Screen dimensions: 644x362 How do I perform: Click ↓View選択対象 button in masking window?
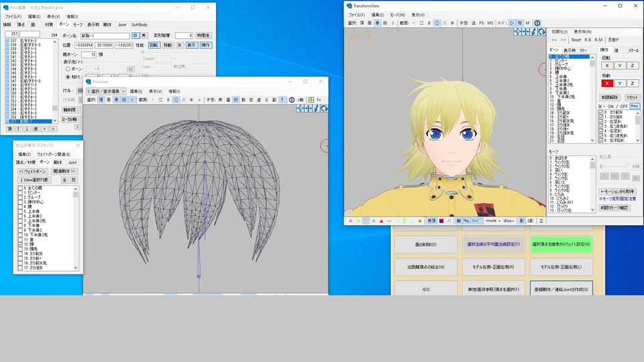point(34,180)
